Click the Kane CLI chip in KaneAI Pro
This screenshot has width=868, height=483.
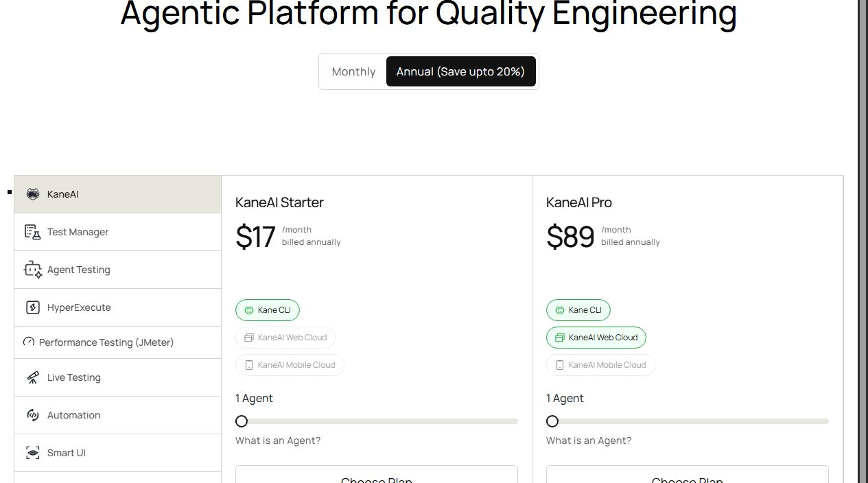tap(578, 310)
